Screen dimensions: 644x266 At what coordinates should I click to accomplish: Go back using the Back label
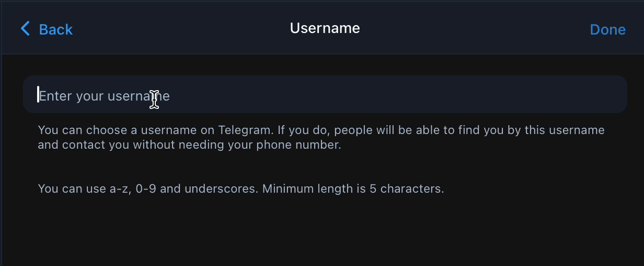tap(55, 29)
